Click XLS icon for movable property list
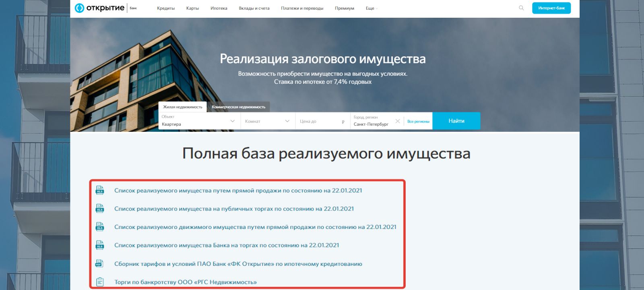 [x=100, y=227]
